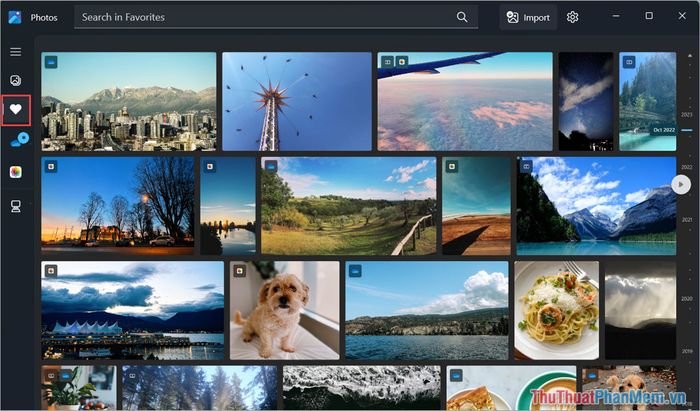Open the hamburger navigation menu
The width and height of the screenshot is (700, 411).
click(16, 51)
